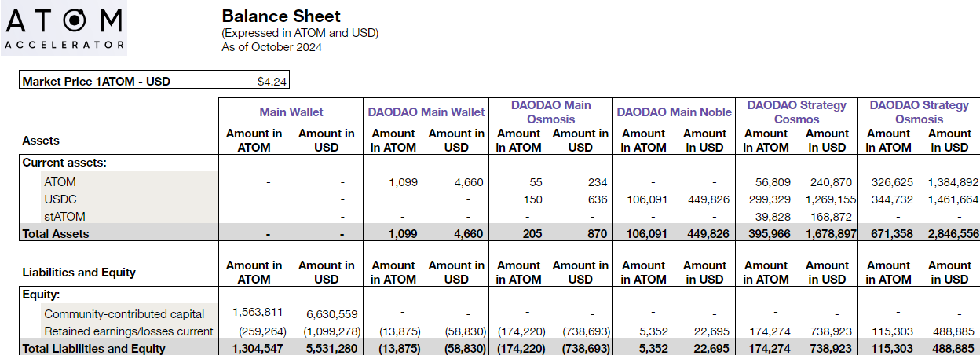980x355 pixels.
Task: Click the "Assets" section header
Action: (x=41, y=141)
